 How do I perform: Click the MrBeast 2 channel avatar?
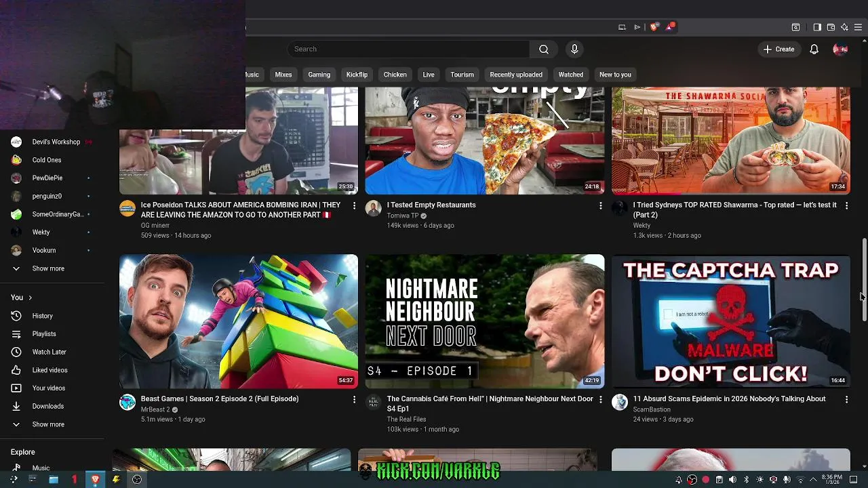(127, 403)
